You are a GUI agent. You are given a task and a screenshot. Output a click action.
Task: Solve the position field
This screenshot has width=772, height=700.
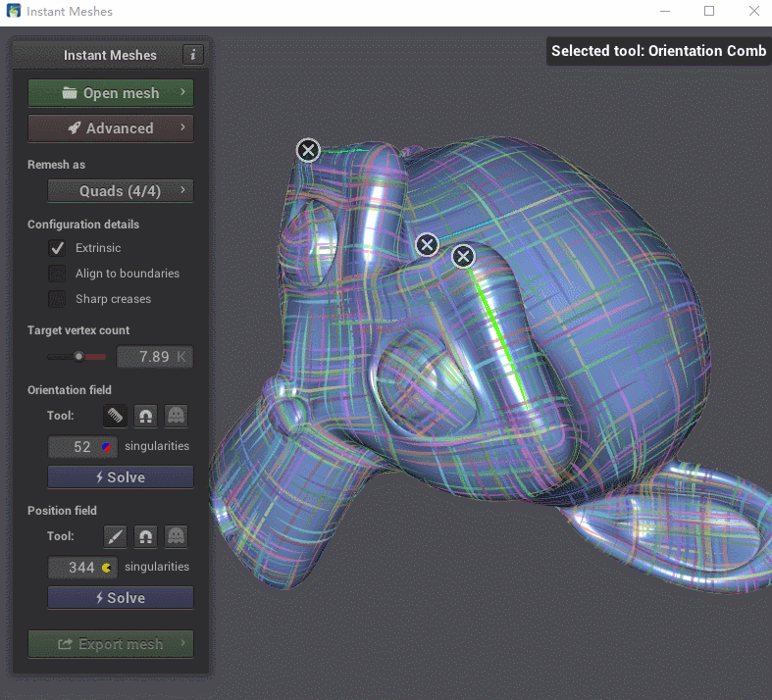coord(121,598)
